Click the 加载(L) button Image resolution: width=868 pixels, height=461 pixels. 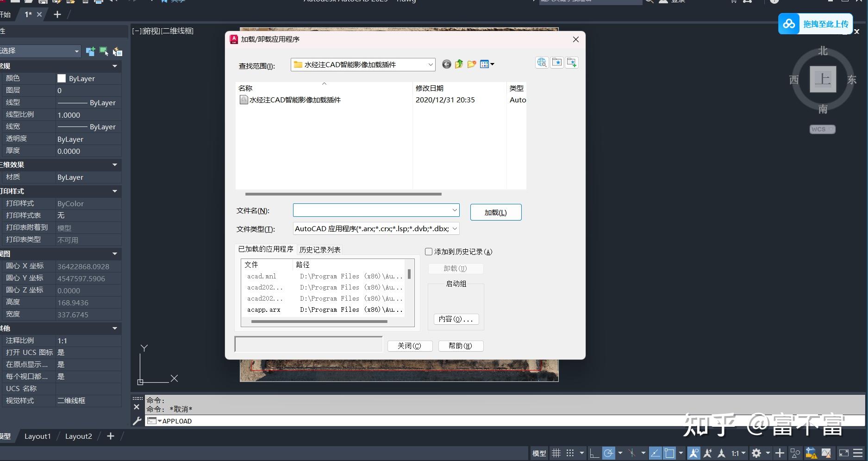[496, 212]
